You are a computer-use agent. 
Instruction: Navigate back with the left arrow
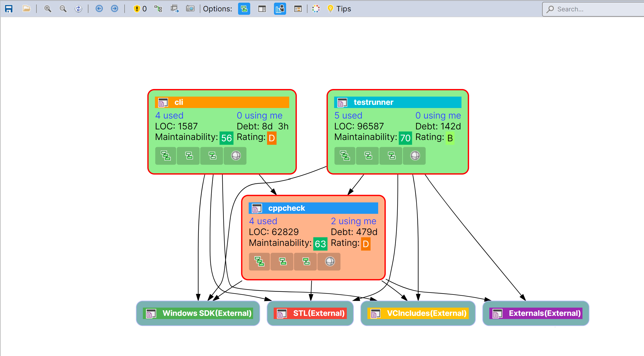99,9
